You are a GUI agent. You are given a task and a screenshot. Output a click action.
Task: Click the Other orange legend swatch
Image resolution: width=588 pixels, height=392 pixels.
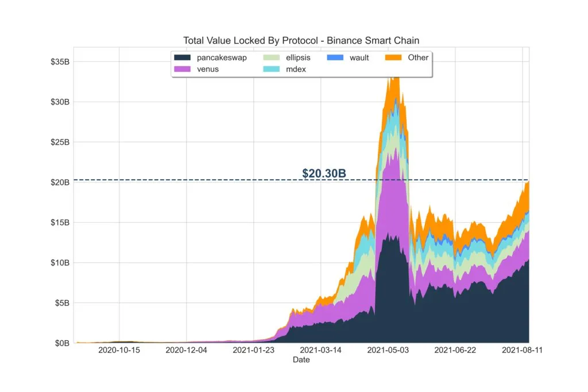click(393, 57)
